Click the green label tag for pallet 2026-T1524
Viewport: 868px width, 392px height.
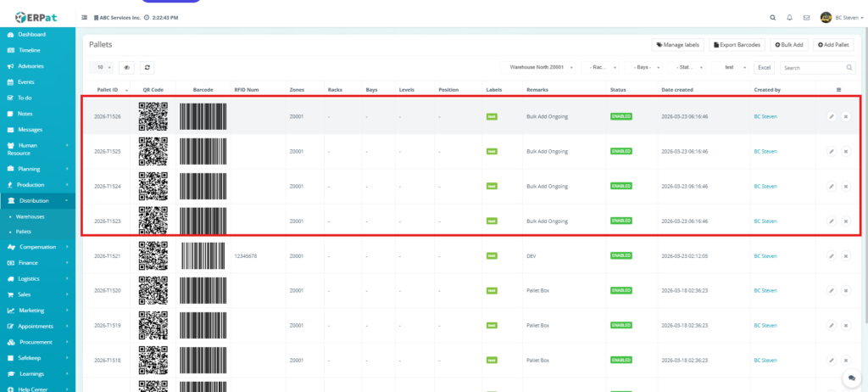coord(492,186)
